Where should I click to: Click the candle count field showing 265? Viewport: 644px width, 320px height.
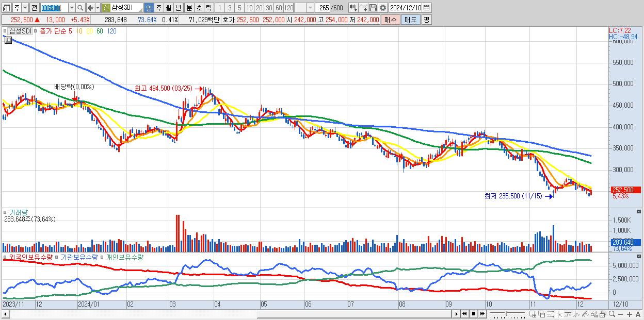323,8
